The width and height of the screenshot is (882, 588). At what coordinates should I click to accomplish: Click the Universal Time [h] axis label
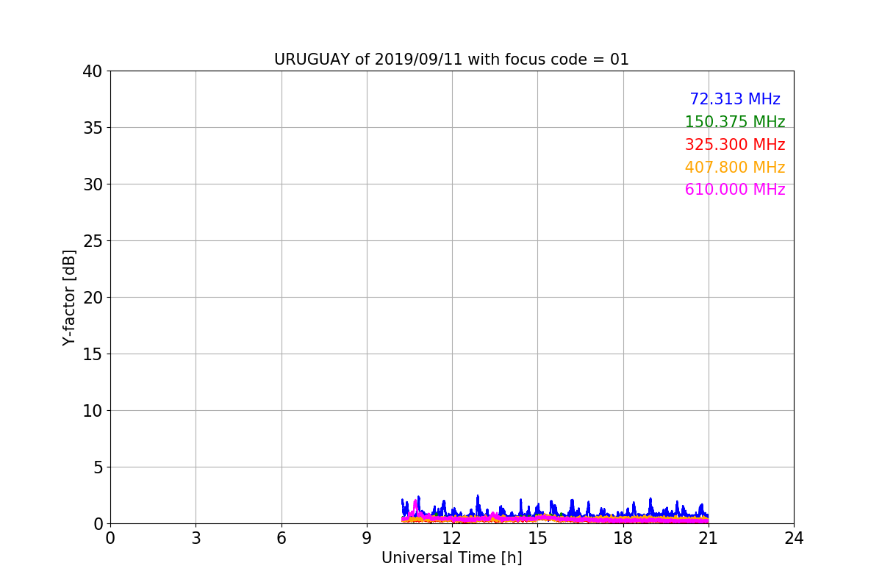point(451,558)
